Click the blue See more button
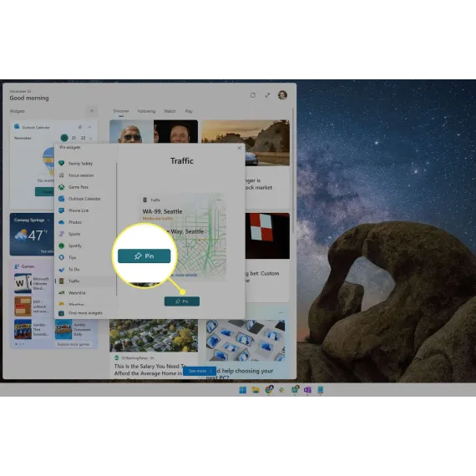Viewport: 476px width, 476px height. tap(200, 371)
